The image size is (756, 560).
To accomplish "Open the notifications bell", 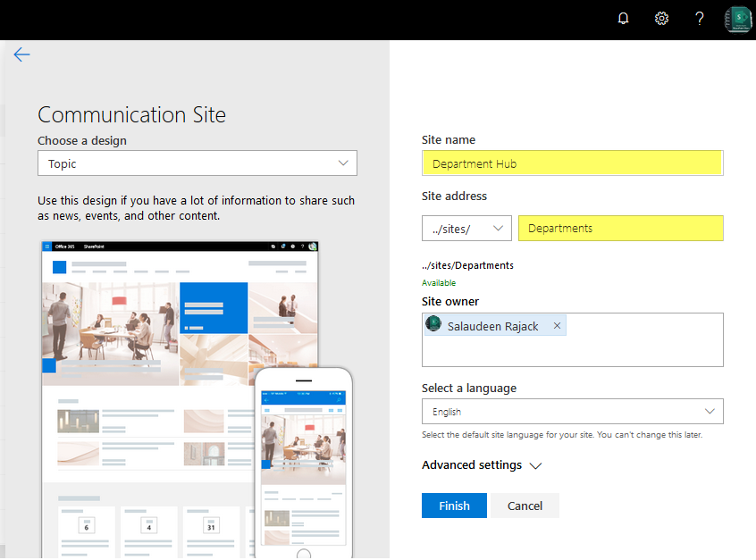I will click(623, 18).
